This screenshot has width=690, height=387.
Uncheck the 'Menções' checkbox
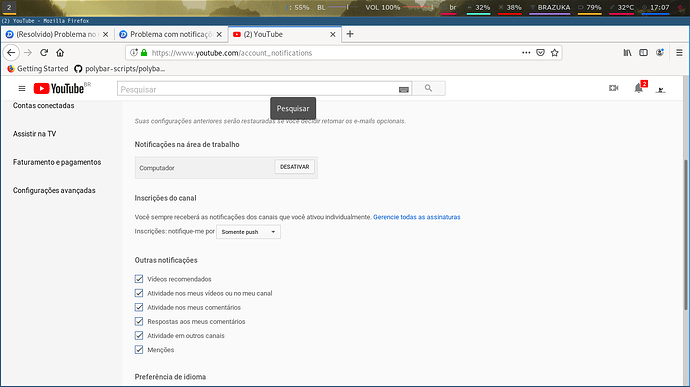[139, 349]
